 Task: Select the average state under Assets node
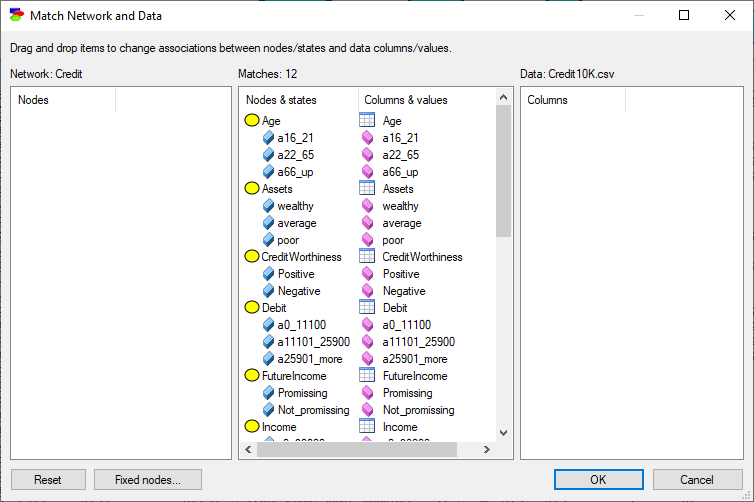coord(297,223)
